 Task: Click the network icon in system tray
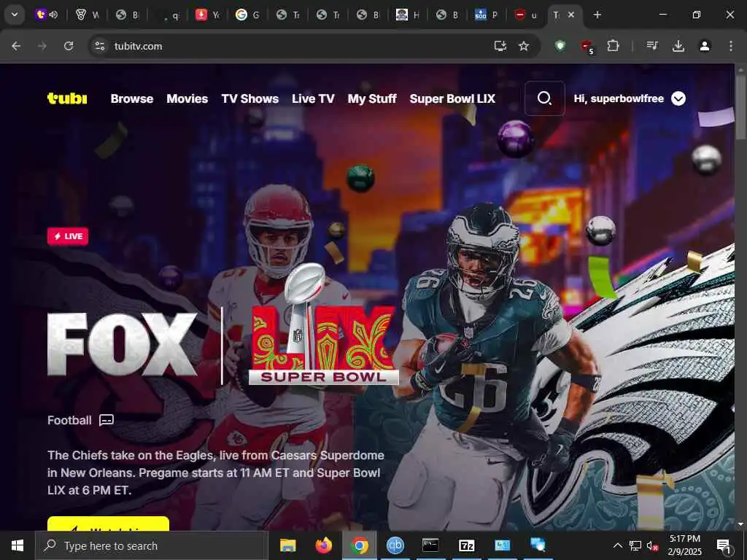click(x=635, y=545)
